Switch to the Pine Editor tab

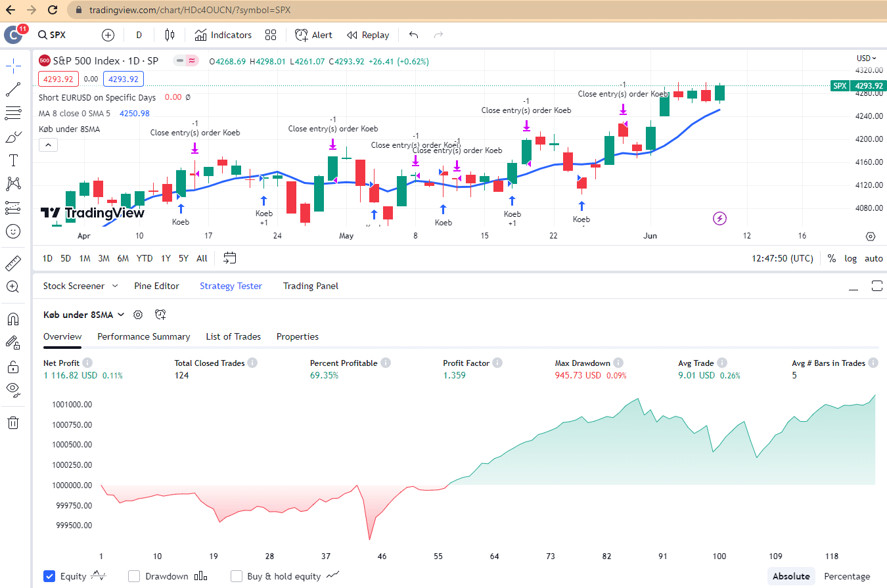156,286
